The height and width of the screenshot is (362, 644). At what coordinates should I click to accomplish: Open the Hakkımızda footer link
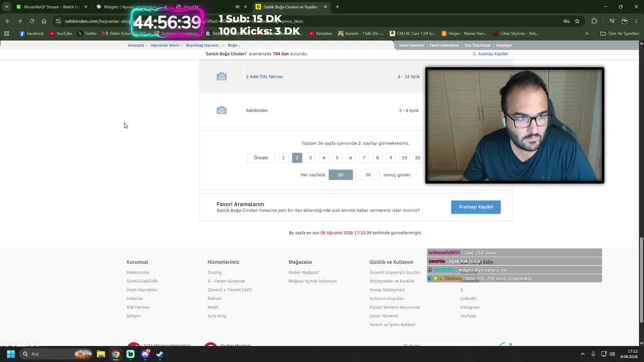point(138,273)
